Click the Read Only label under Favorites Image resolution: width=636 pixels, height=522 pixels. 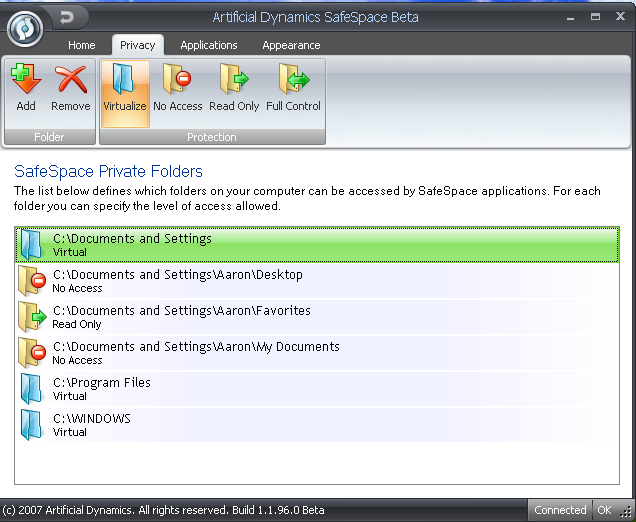pos(77,324)
